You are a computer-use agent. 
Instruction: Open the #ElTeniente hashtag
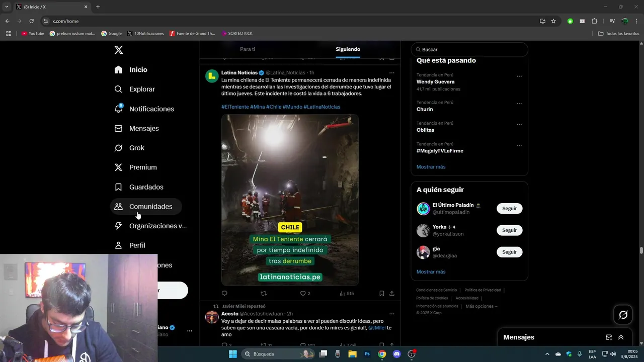coord(235,107)
